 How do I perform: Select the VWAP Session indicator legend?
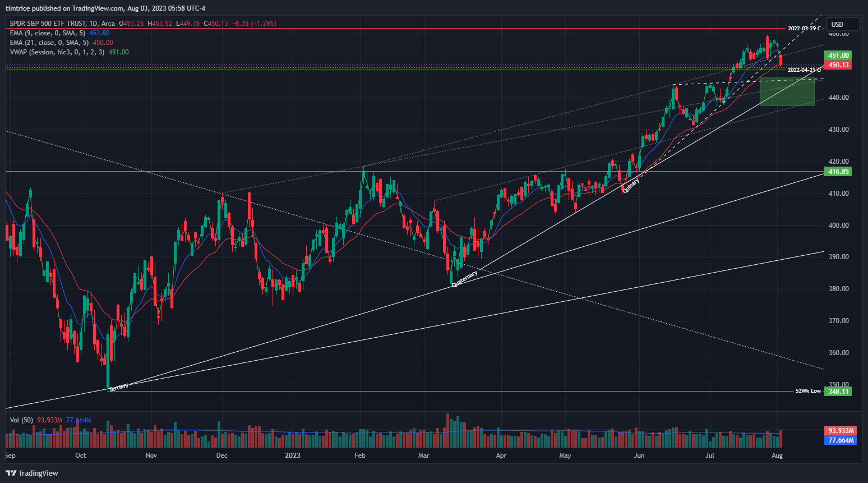pos(57,52)
